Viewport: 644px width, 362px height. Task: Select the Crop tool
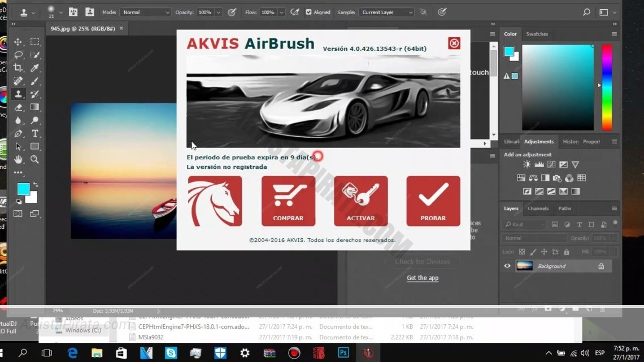pos(18,68)
